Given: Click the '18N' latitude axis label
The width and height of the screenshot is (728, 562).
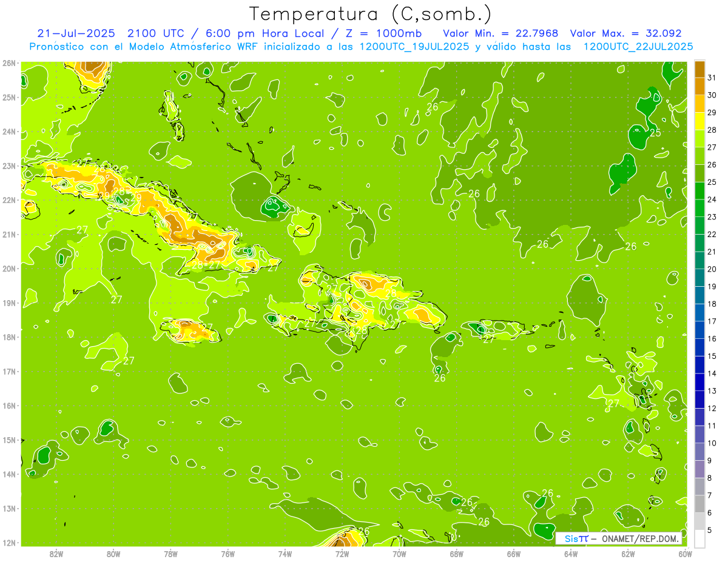Looking at the screenshot, I should point(9,337).
